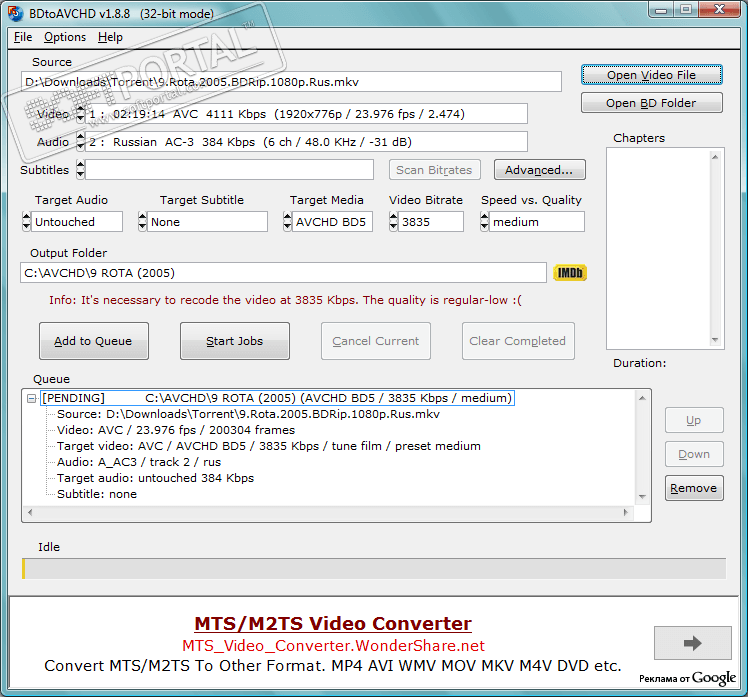The height and width of the screenshot is (697, 748).
Task: Change Video track with its spinner
Action: 80,114
